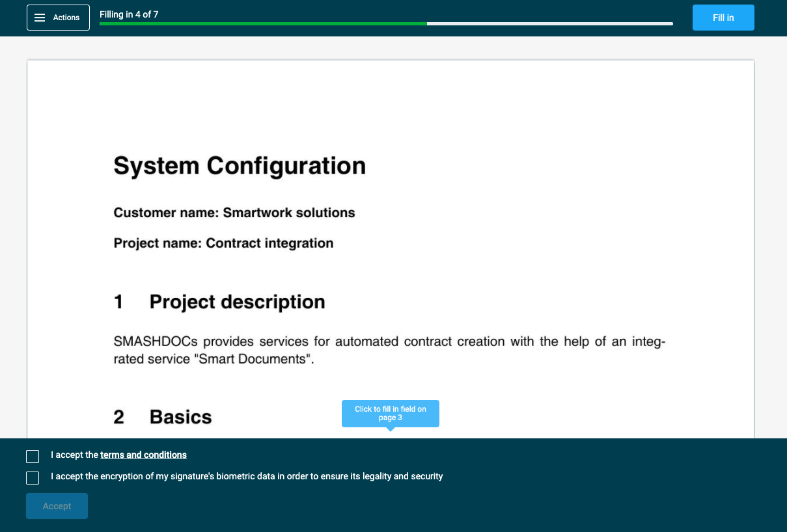Click the Accept button

pos(57,506)
